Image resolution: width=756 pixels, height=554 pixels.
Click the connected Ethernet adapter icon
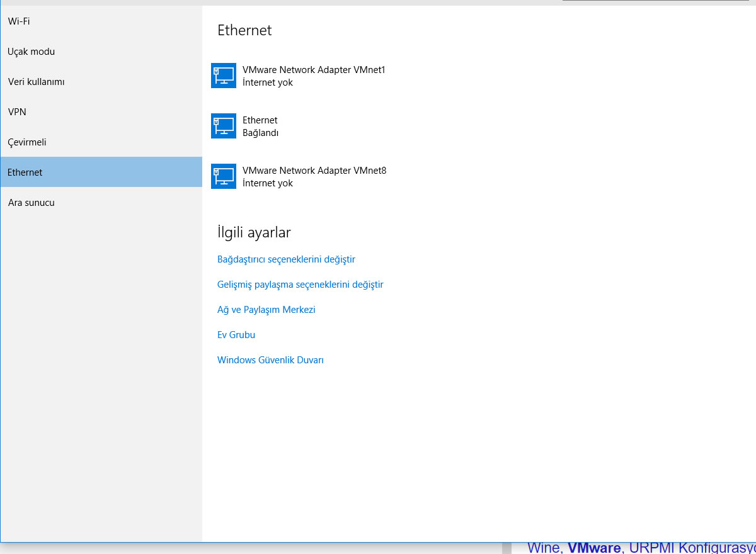(224, 126)
